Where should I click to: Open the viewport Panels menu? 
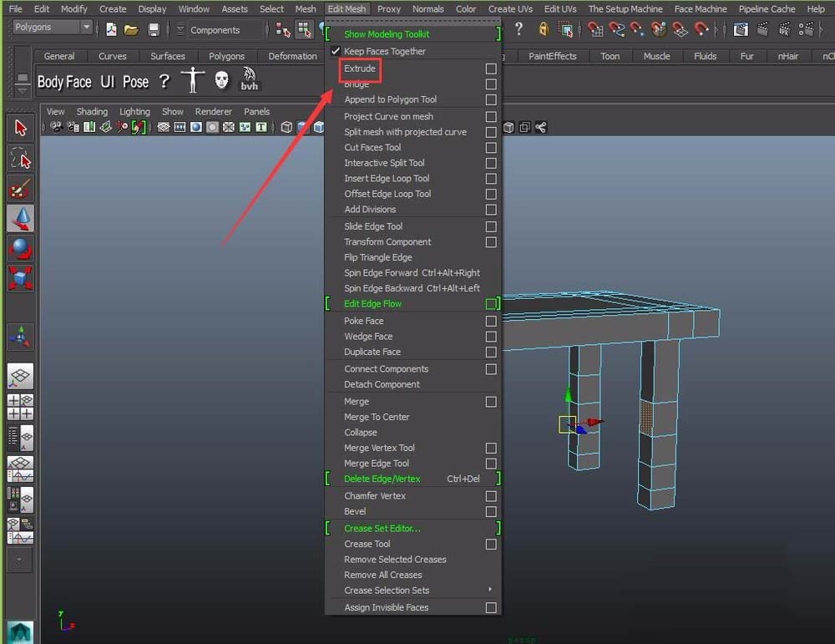click(256, 111)
